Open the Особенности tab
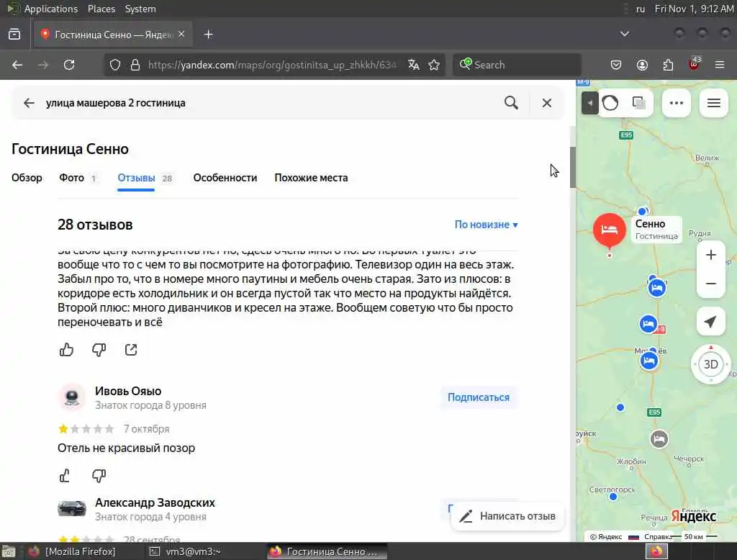This screenshot has width=737, height=560. tap(225, 178)
